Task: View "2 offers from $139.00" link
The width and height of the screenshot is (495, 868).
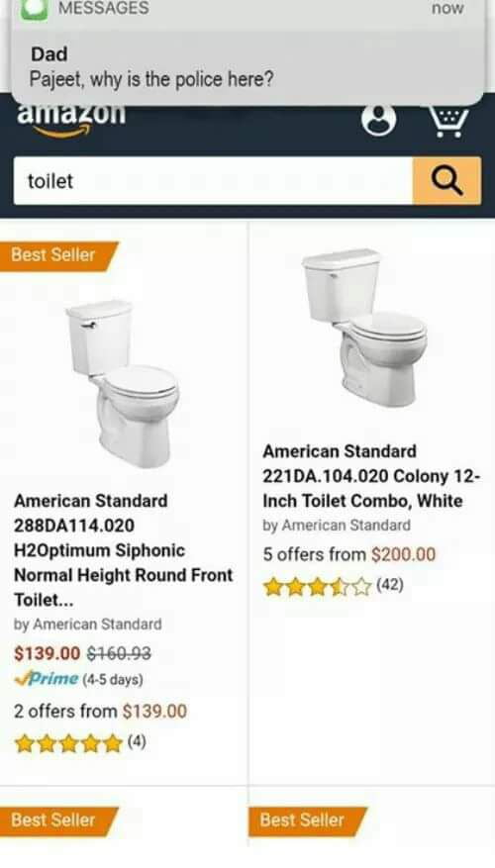Action: [100, 712]
